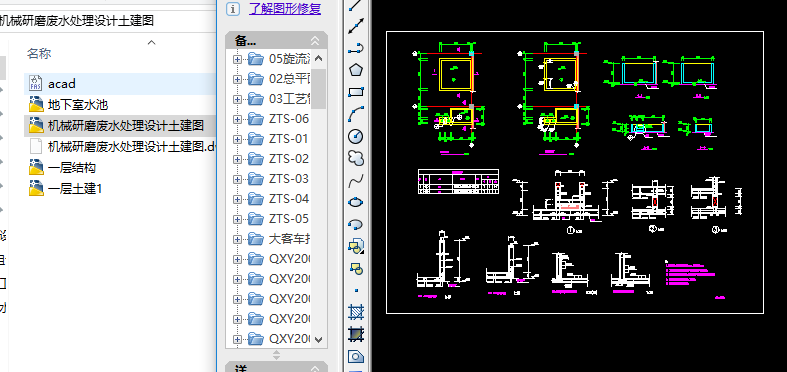Click the magenta notes block in the drawing
Viewport: 787px width, 372px height.
point(690,273)
